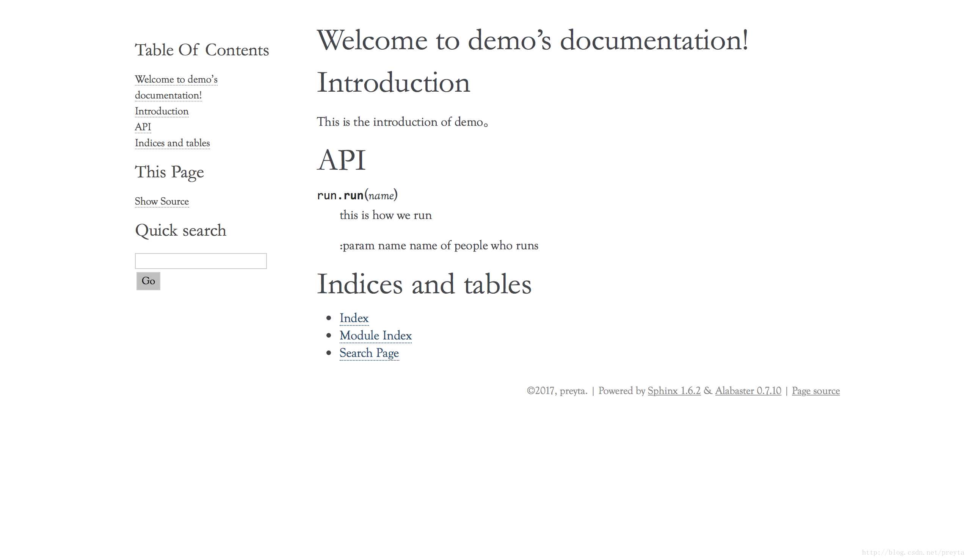Open the Module Index link
This screenshot has height=560, width=969.
tap(376, 336)
